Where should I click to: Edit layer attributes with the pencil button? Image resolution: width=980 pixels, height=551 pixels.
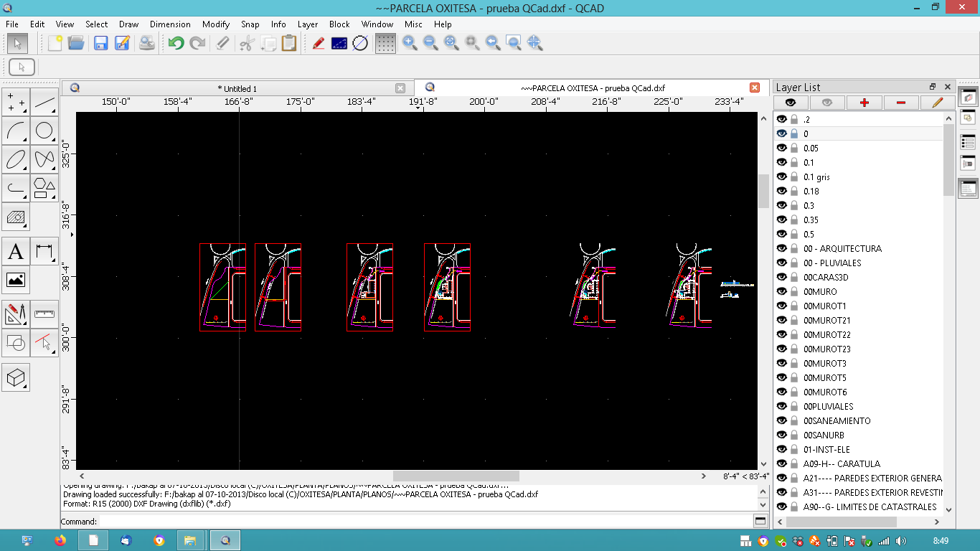tap(938, 103)
